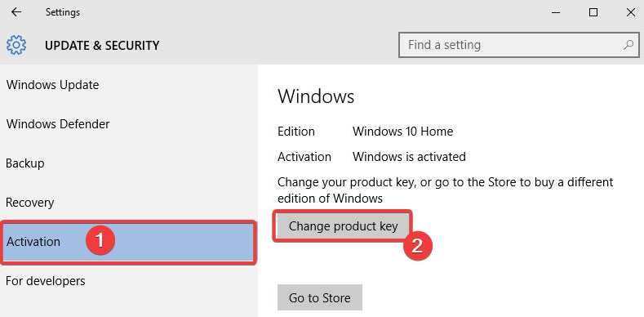
Task: Click the UPDATE & SECURITY heading
Action: (x=102, y=45)
